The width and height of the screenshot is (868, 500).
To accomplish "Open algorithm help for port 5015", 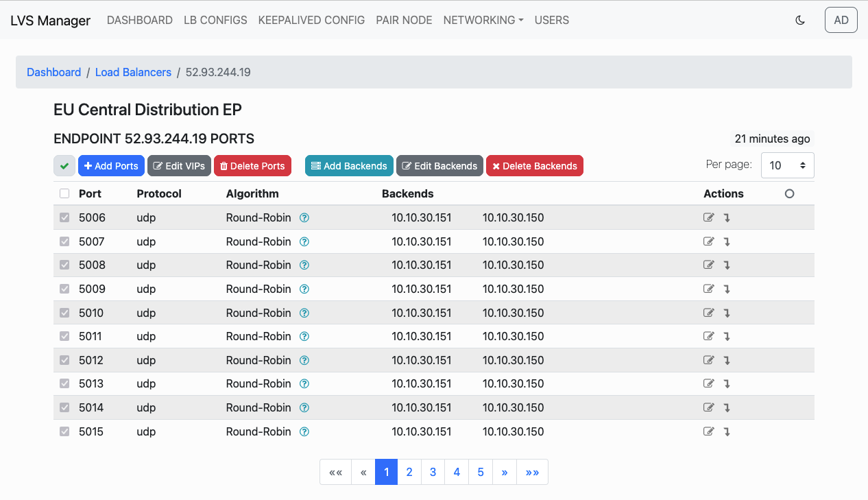I will click(x=304, y=432).
